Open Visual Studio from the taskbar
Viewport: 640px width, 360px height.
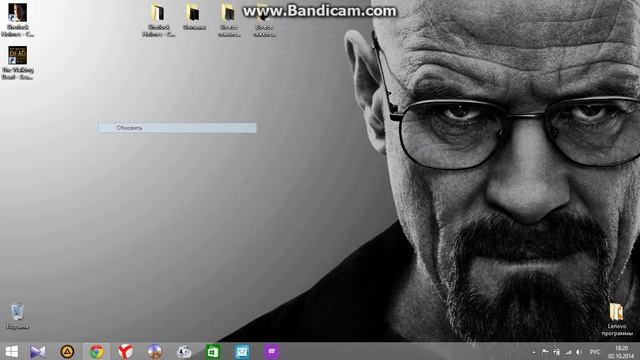[38, 351]
